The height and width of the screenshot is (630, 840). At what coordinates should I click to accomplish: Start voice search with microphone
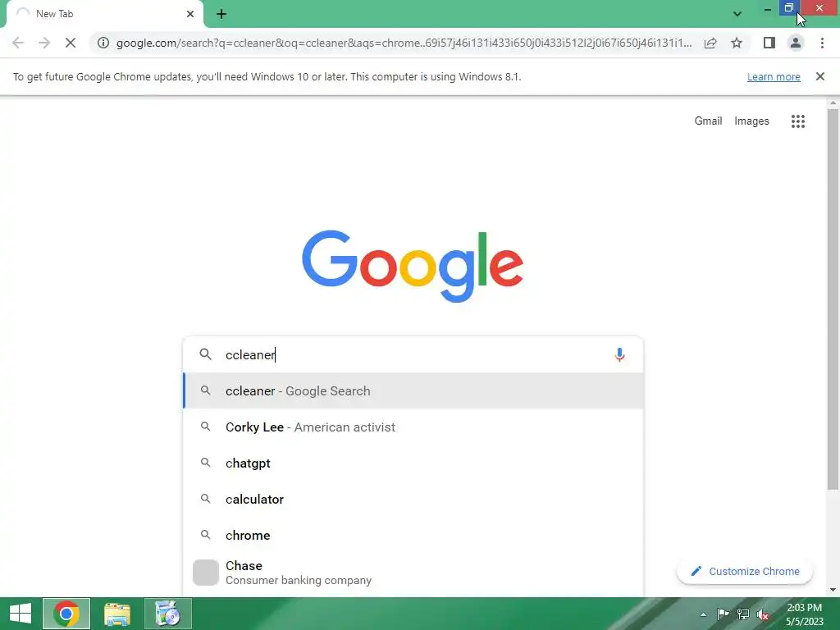click(x=619, y=354)
